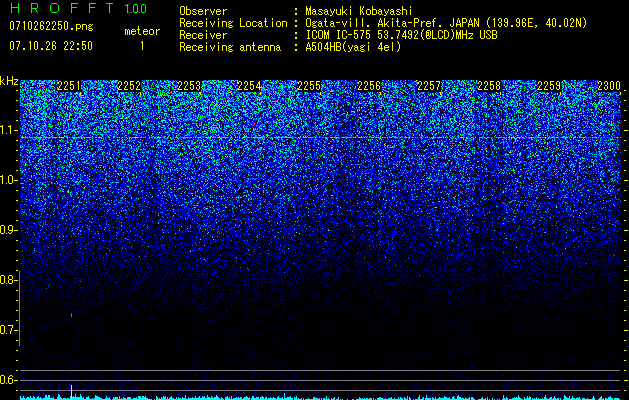The height and width of the screenshot is (400, 629).
Task: Click the date stamp 07.10.26 22:50
Action: point(51,46)
